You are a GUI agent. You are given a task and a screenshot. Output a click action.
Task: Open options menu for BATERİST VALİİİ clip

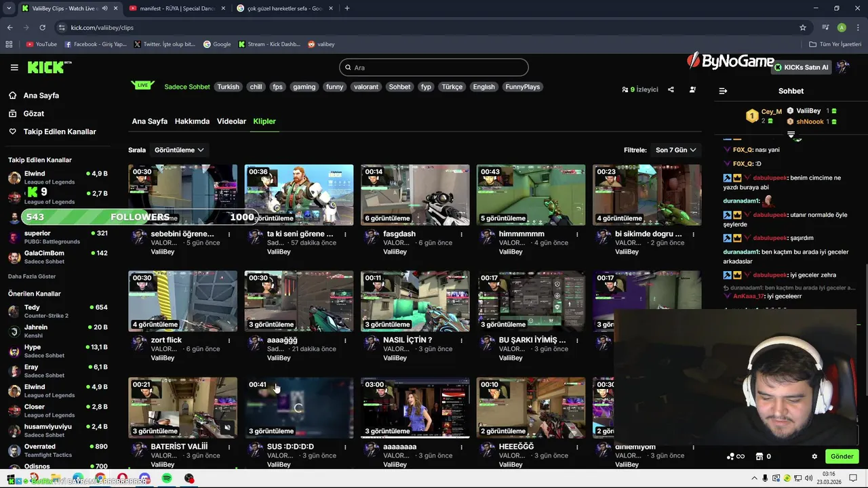pyautogui.click(x=229, y=447)
